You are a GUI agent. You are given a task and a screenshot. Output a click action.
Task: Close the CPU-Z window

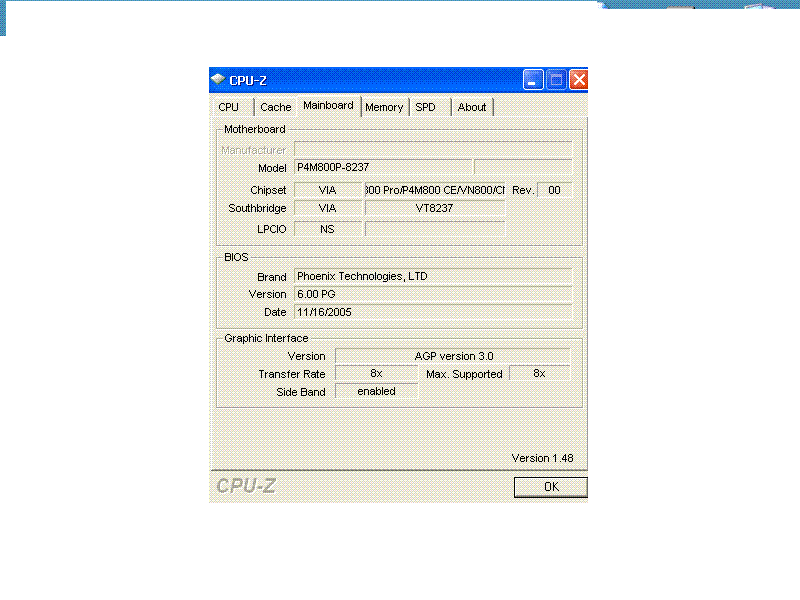click(x=579, y=80)
